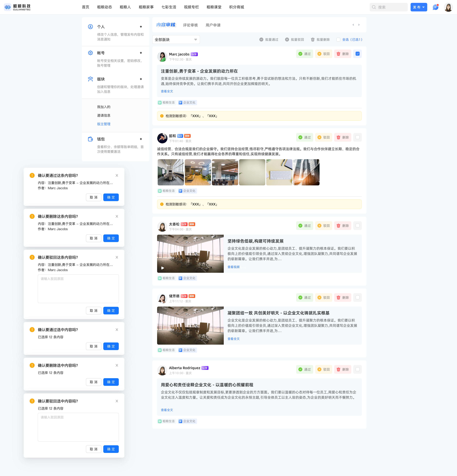Play the video in 太香松's post
This screenshot has height=476, width=457.
162,268
